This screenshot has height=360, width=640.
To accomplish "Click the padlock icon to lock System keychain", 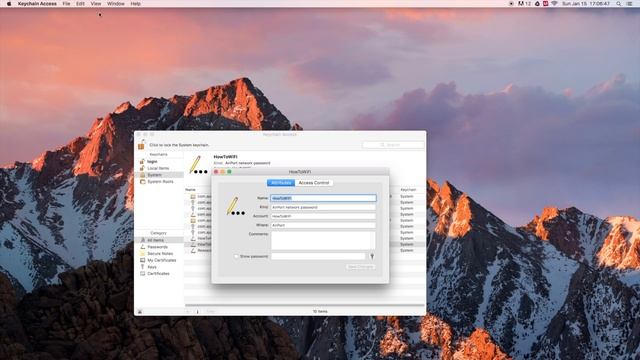I will click(141, 144).
